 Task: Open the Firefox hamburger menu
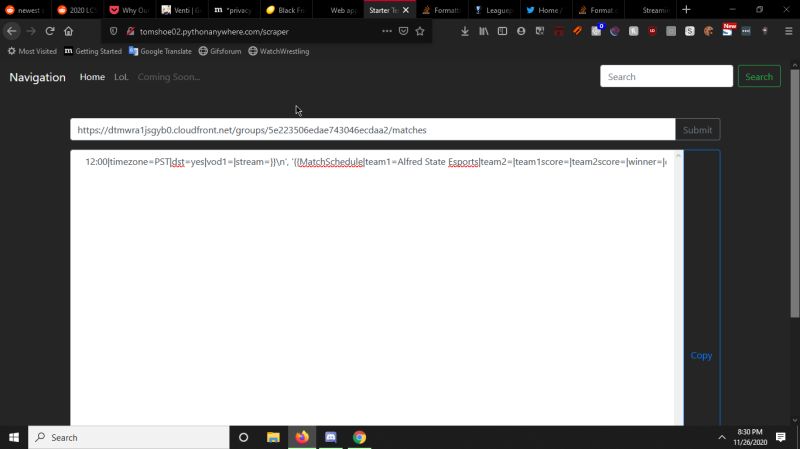[x=788, y=31]
